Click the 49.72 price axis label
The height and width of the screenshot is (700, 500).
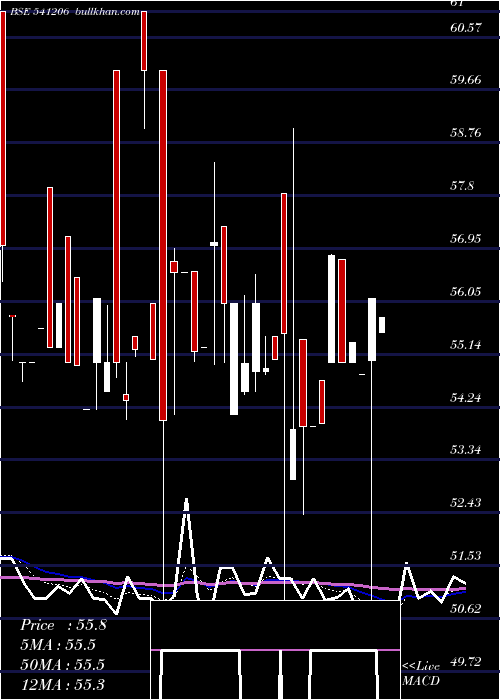[x=466, y=661]
